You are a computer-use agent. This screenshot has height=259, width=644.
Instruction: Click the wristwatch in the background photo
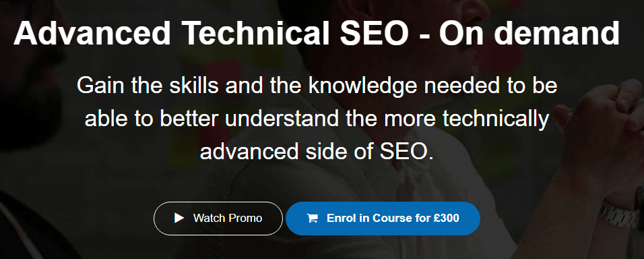[x=620, y=214]
